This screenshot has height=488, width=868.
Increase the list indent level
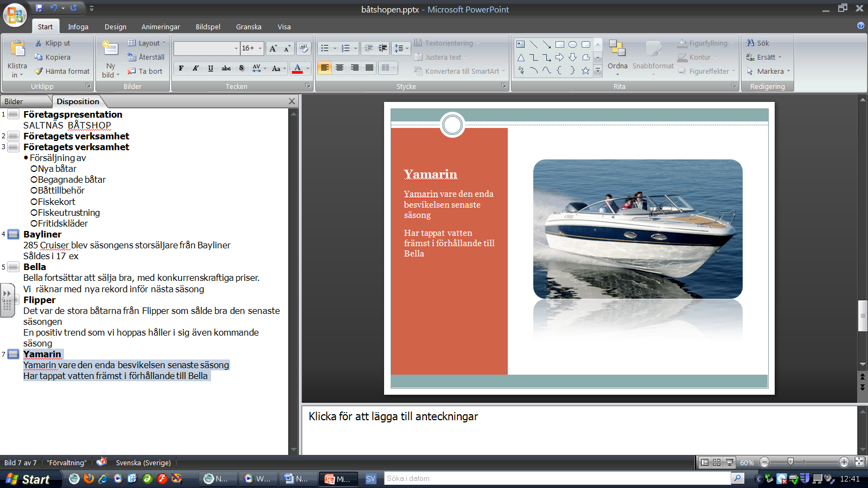(x=383, y=48)
